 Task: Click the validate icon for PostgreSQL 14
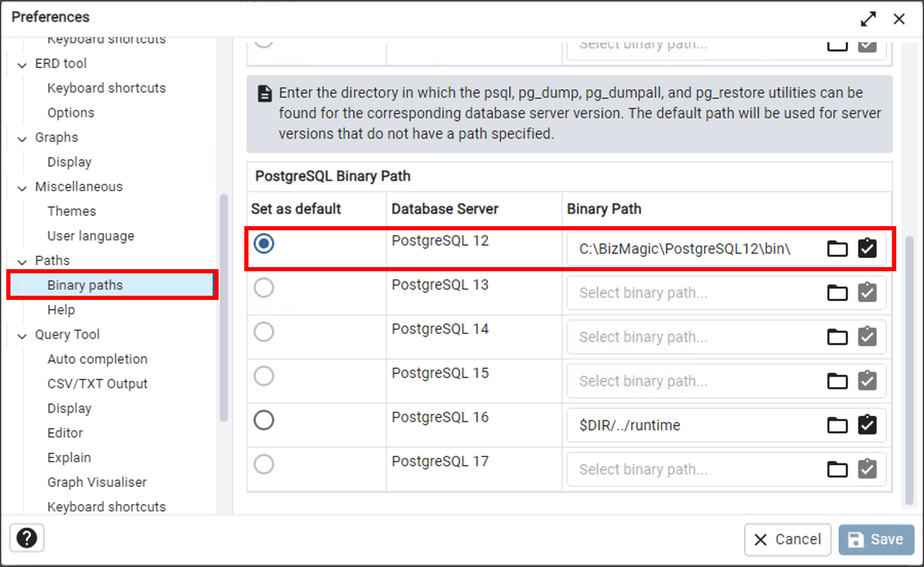click(x=867, y=336)
